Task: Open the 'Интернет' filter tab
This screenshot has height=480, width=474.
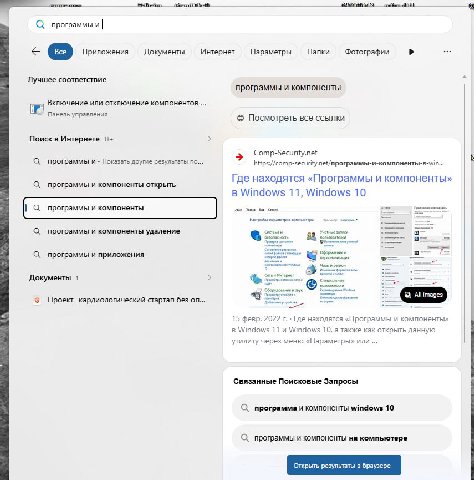Action: pyautogui.click(x=218, y=52)
